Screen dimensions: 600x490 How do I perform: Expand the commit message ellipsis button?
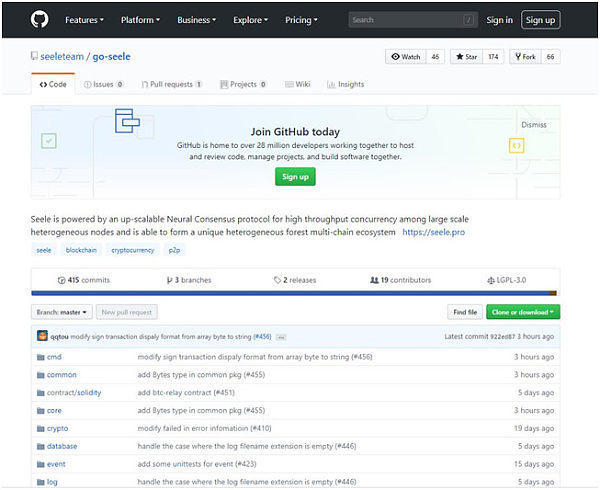(x=281, y=337)
